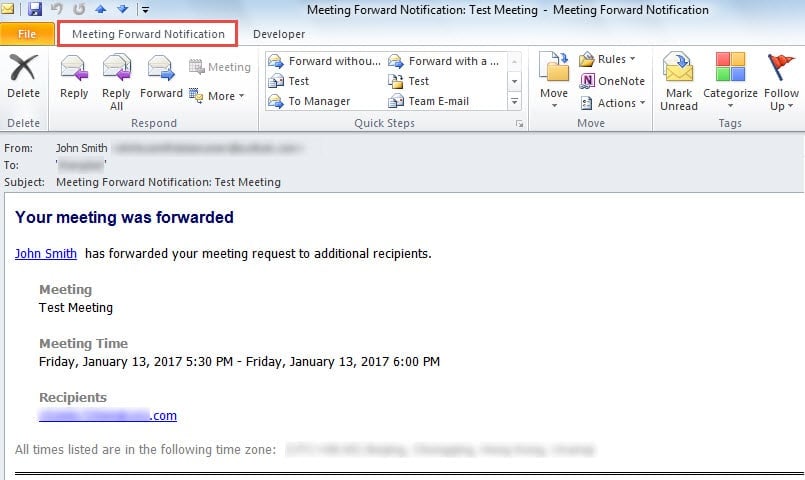Viewport: 805px width, 480px height.
Task: Go to the next item arrow
Action: click(122, 9)
